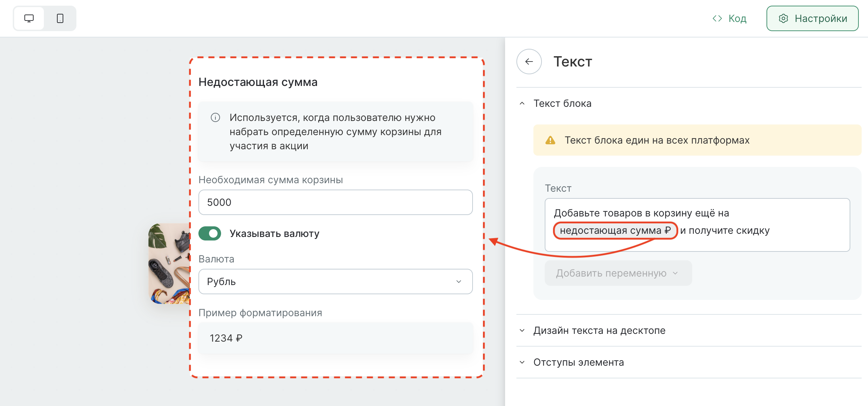Click the info icon in Недостающая сумма block
The height and width of the screenshot is (406, 868).
[x=215, y=118]
